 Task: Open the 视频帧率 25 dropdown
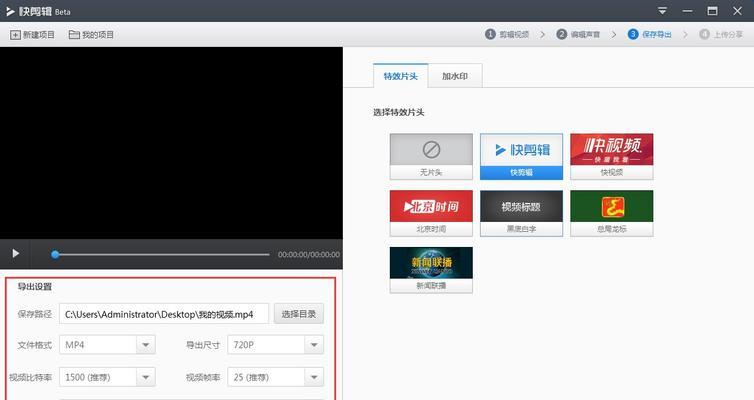(x=276, y=377)
